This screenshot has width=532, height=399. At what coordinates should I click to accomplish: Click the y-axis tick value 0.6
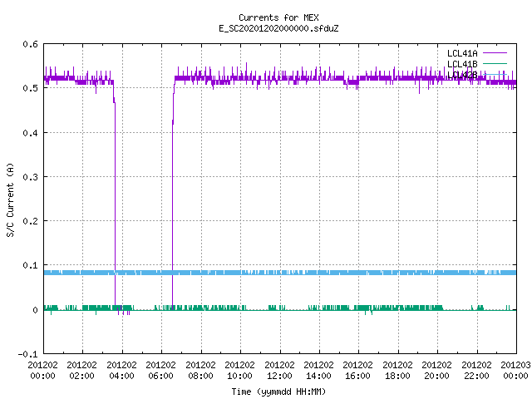31,44
